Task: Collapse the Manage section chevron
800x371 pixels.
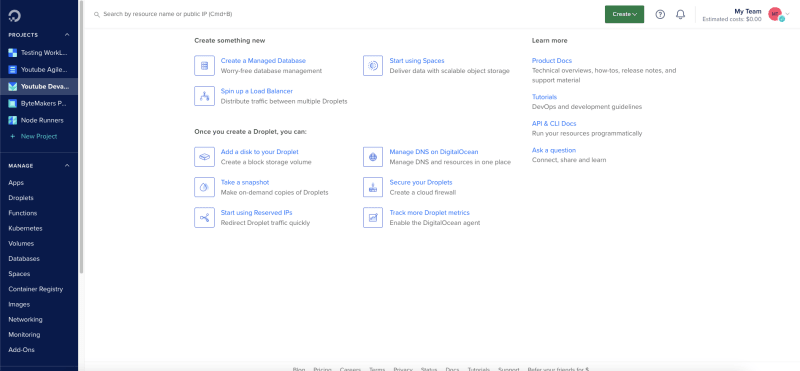Action: [67, 165]
